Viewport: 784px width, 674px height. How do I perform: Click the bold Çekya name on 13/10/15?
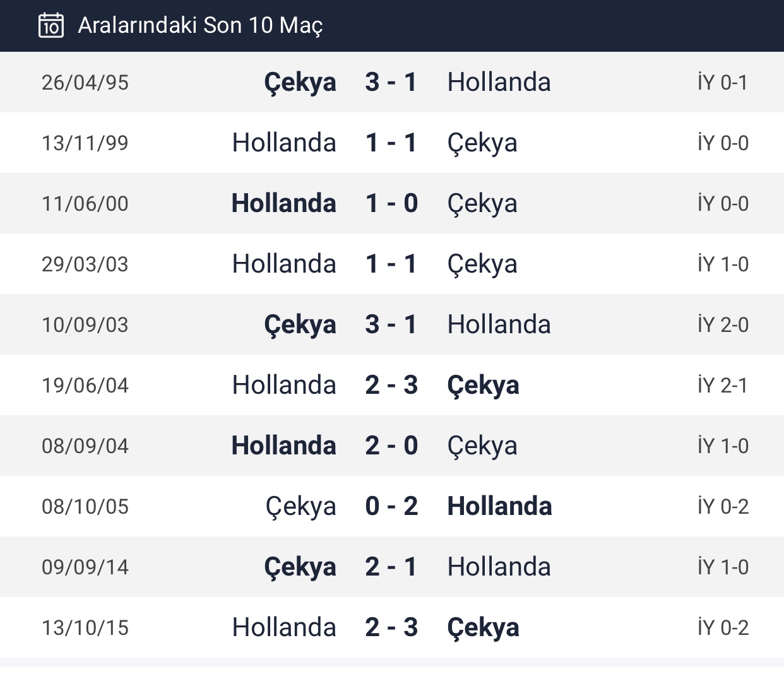pos(484,629)
